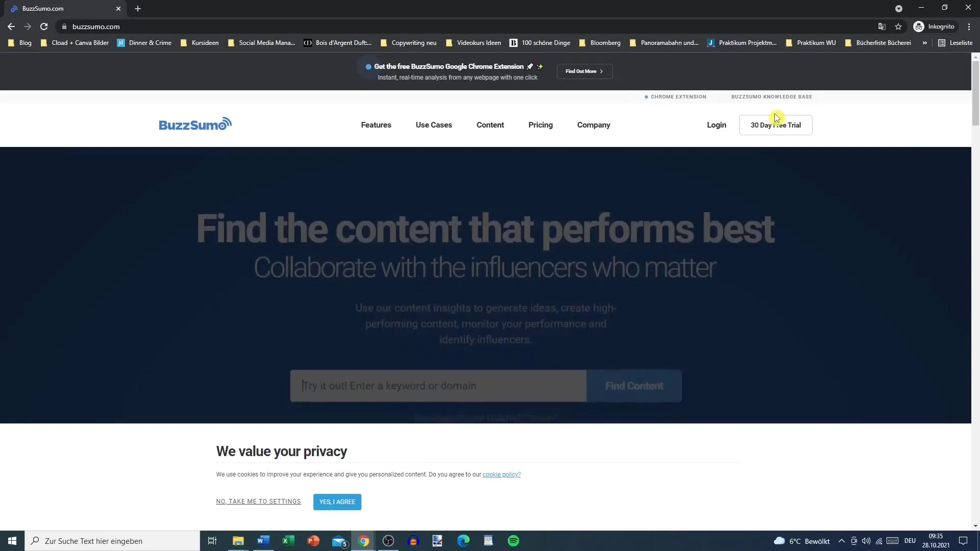Open OBS Studio from the taskbar

(x=388, y=541)
